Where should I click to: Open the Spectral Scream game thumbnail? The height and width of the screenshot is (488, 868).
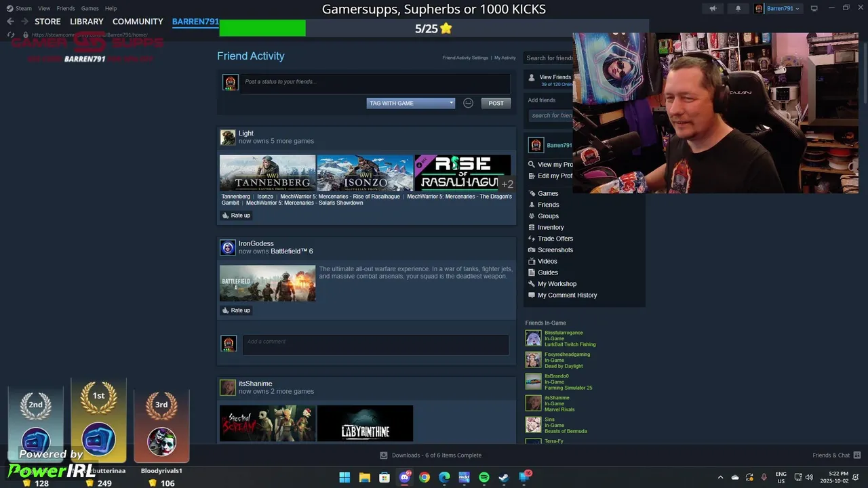[x=267, y=424]
